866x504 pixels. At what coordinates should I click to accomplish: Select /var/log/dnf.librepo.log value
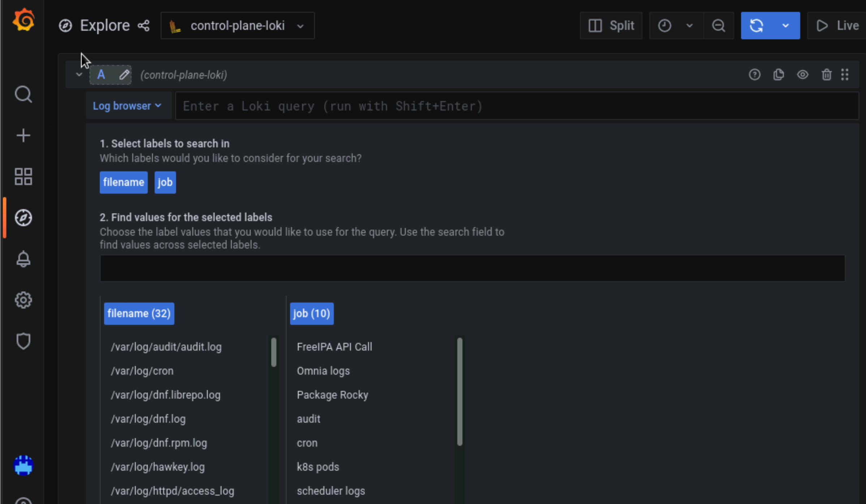click(165, 395)
